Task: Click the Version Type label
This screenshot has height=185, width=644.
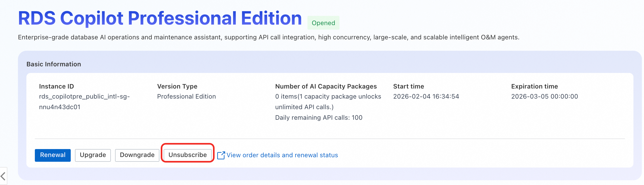Action: click(x=177, y=86)
